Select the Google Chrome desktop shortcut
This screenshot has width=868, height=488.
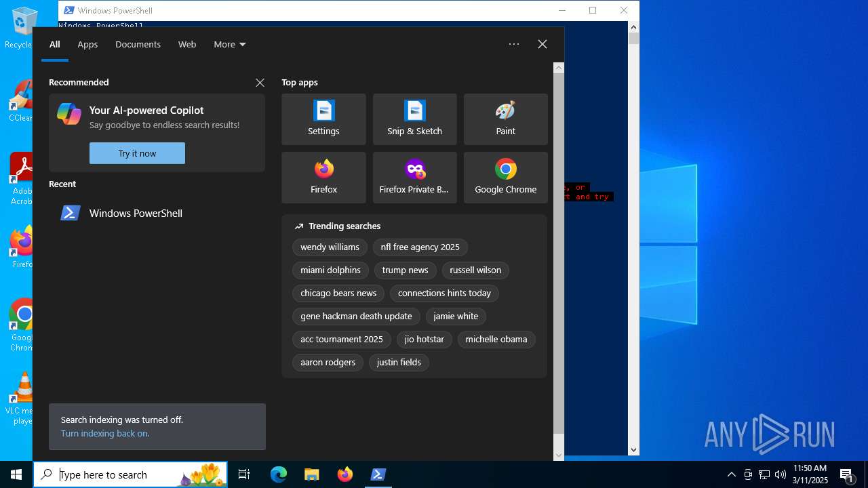click(20, 325)
